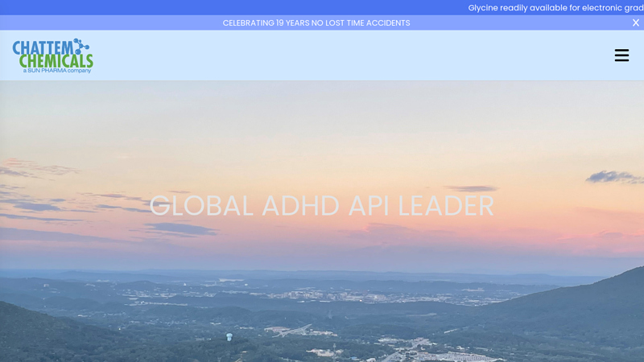Select the green CHEMICALS word in the logo
This screenshot has height=362, width=644.
click(56, 61)
